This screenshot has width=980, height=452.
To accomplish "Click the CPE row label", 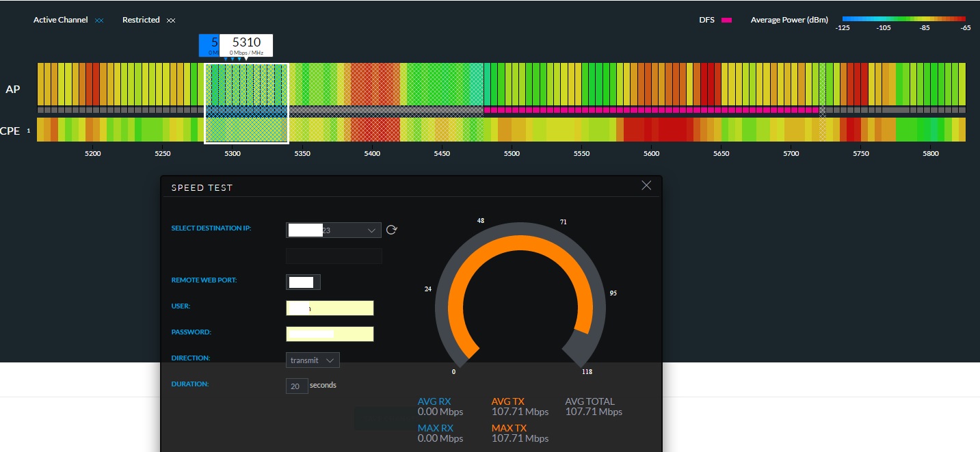I will pyautogui.click(x=10, y=131).
